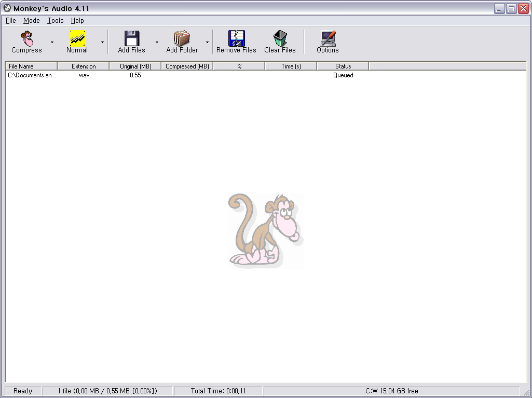Click the Total Time status bar entry
The image size is (532, 398).
[x=218, y=391]
